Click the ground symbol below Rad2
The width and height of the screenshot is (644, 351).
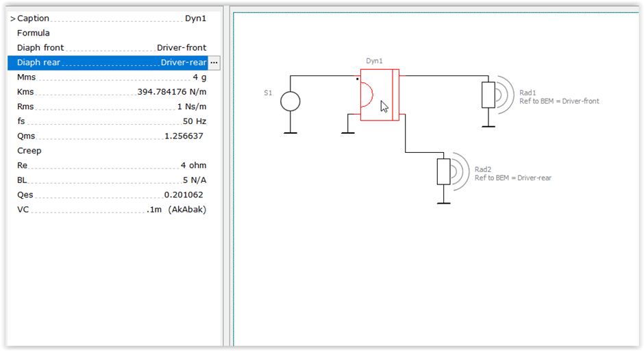(x=444, y=202)
